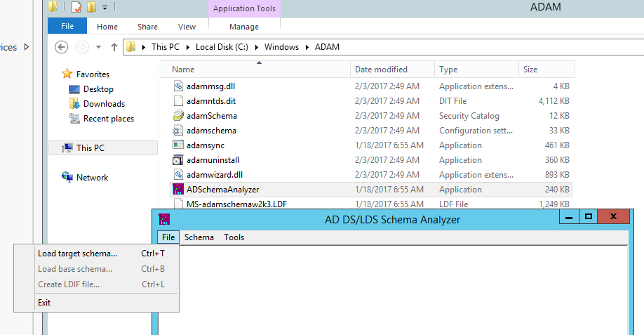Sort files by Date modified column
This screenshot has width=644, height=335.
click(x=381, y=70)
